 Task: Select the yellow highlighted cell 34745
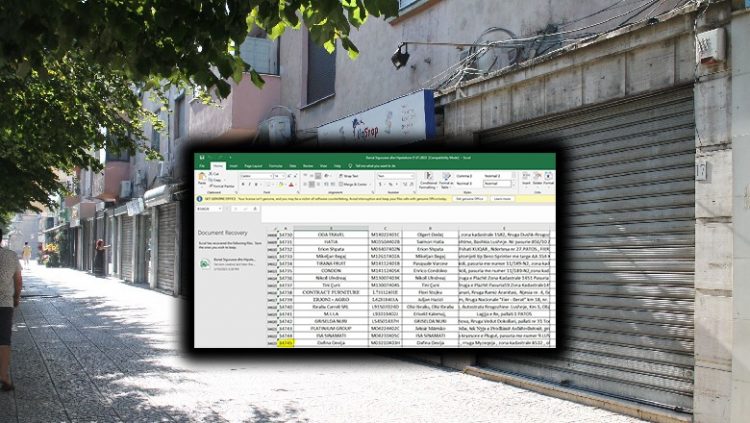286,343
